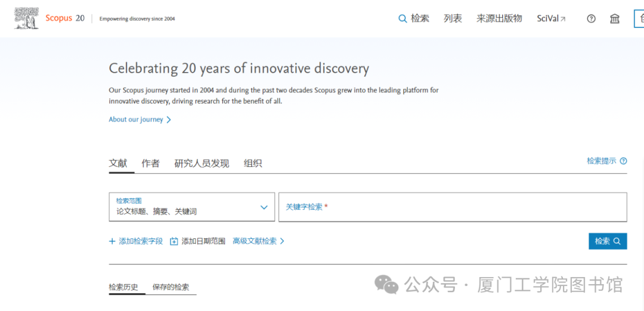Select the 组织 tab

253,163
